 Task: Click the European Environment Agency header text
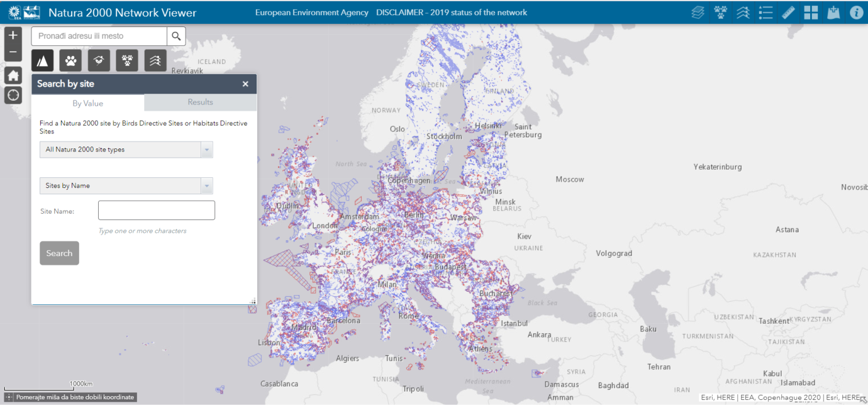point(312,13)
